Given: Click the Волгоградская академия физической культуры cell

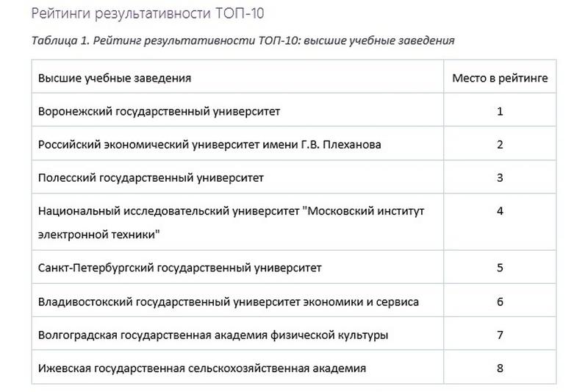Looking at the screenshot, I should [213, 335].
